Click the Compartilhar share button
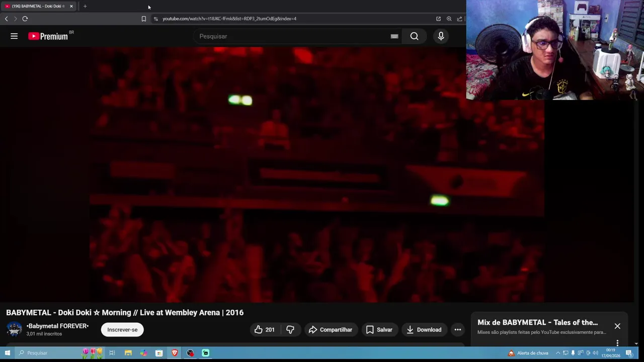The height and width of the screenshot is (362, 644). pyautogui.click(x=331, y=330)
